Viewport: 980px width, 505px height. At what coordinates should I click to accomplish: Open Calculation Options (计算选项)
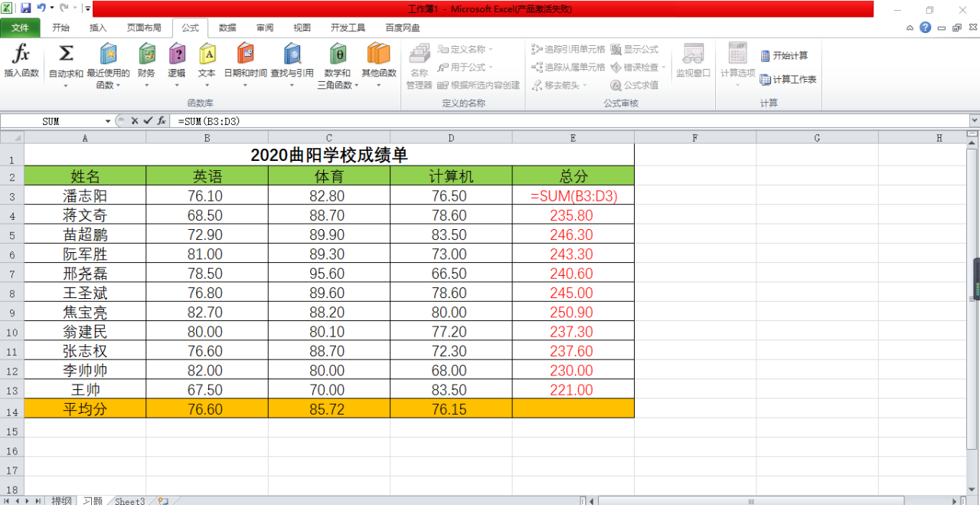(x=737, y=66)
